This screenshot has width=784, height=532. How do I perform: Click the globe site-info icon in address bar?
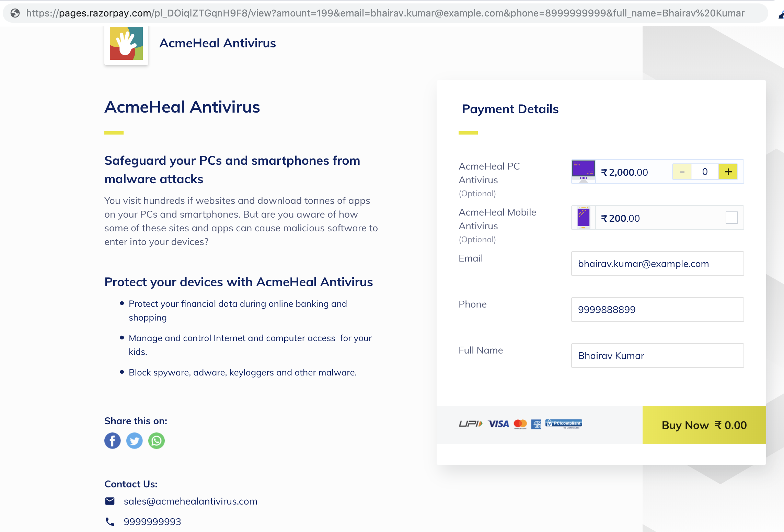pyautogui.click(x=15, y=13)
